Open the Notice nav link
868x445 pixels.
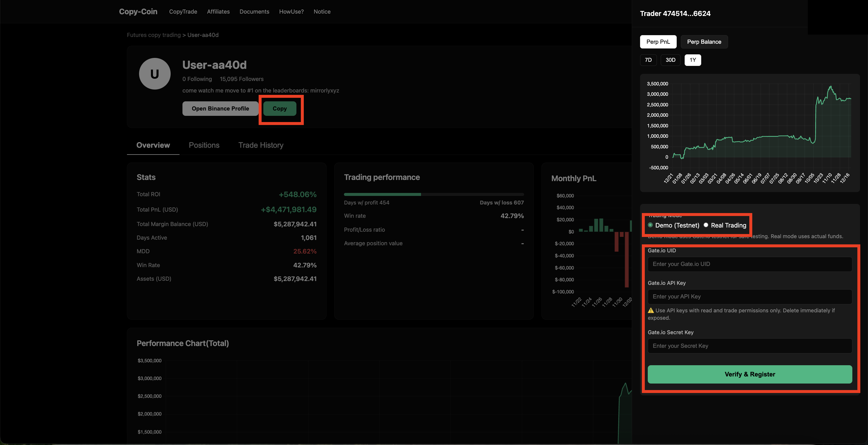322,12
